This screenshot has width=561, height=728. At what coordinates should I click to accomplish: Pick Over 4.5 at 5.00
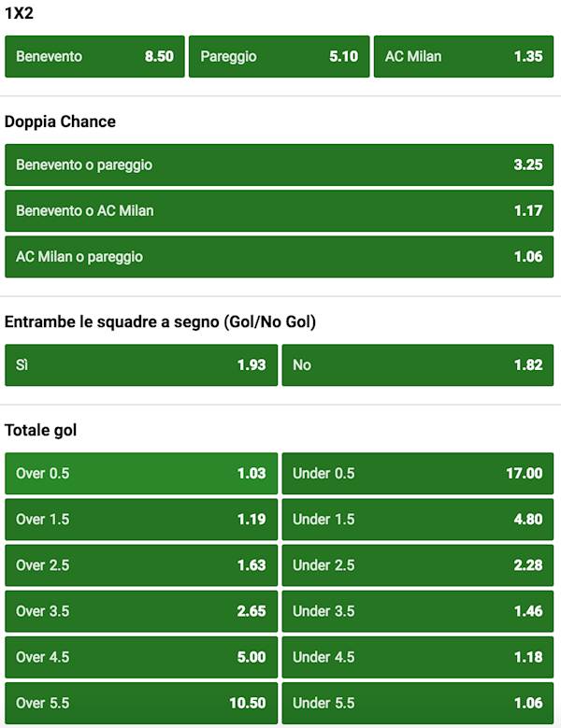click(x=141, y=657)
